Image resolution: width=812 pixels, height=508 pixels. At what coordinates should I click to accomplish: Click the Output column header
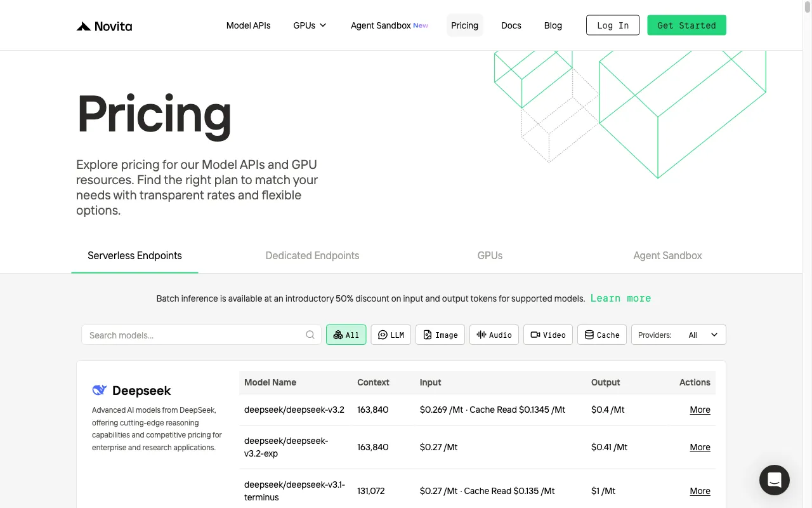[605, 382]
